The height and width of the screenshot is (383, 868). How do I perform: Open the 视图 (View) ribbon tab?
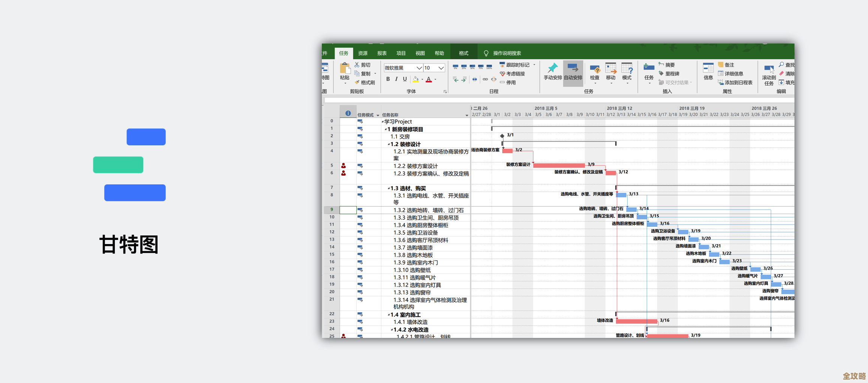point(420,53)
